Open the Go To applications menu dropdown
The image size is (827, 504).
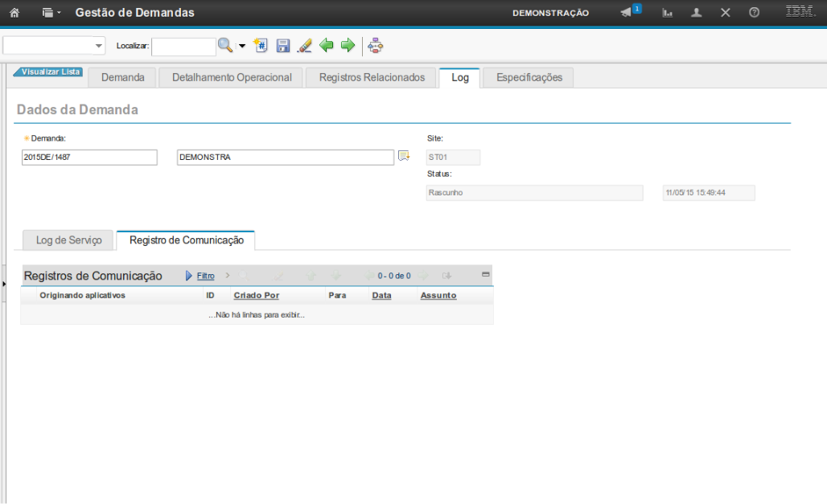click(51, 13)
